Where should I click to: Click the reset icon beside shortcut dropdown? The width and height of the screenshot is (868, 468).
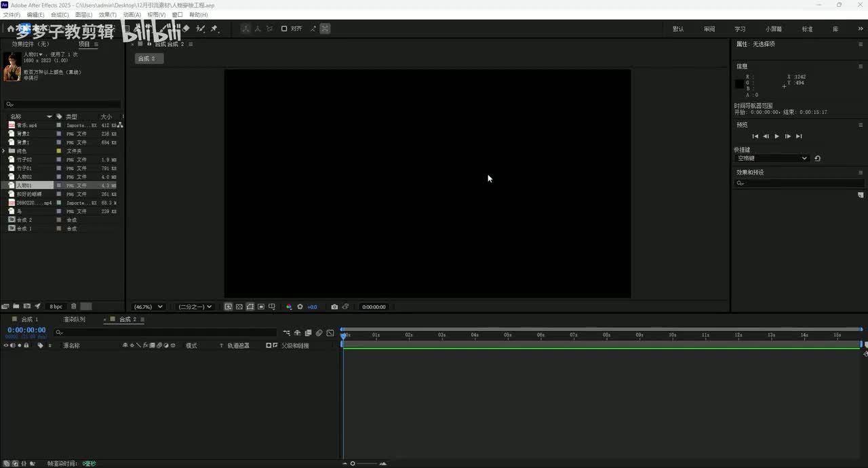click(818, 158)
